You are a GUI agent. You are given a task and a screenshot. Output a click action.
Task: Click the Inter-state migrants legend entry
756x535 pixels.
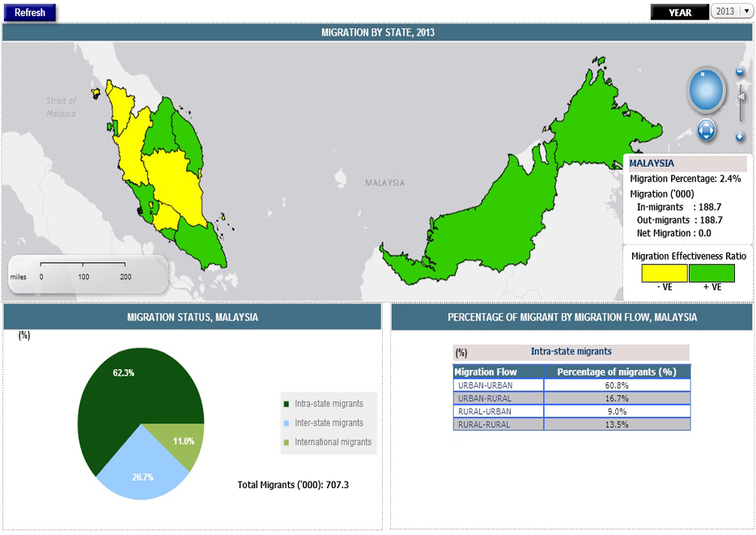tap(324, 422)
